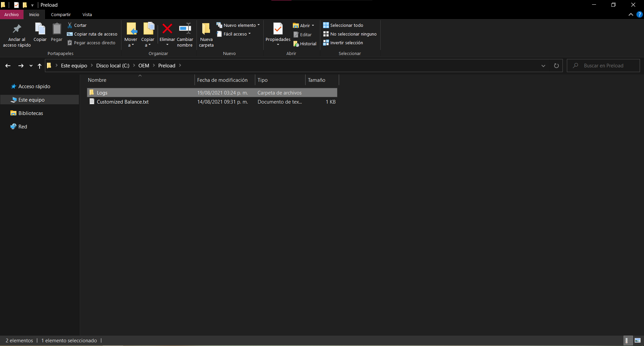
Task: Open the Archivo menu tab
Action: [x=12, y=14]
